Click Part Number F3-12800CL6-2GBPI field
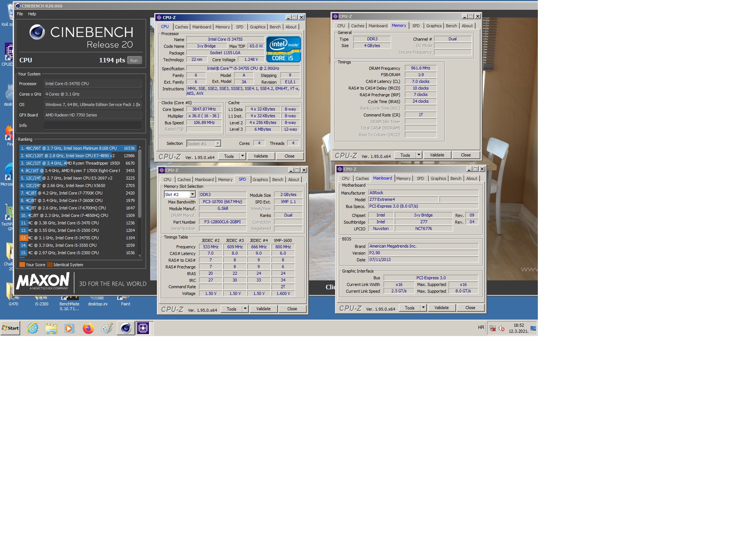This screenshot has width=747, height=560. pos(223,222)
